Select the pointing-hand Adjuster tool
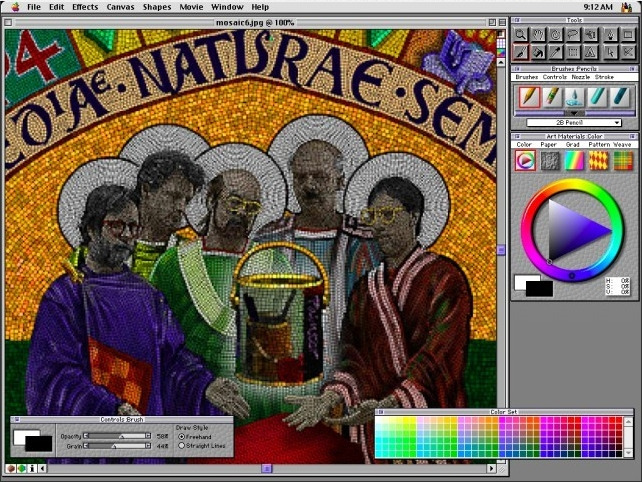This screenshot has width=642, height=482. pyautogui.click(x=591, y=35)
